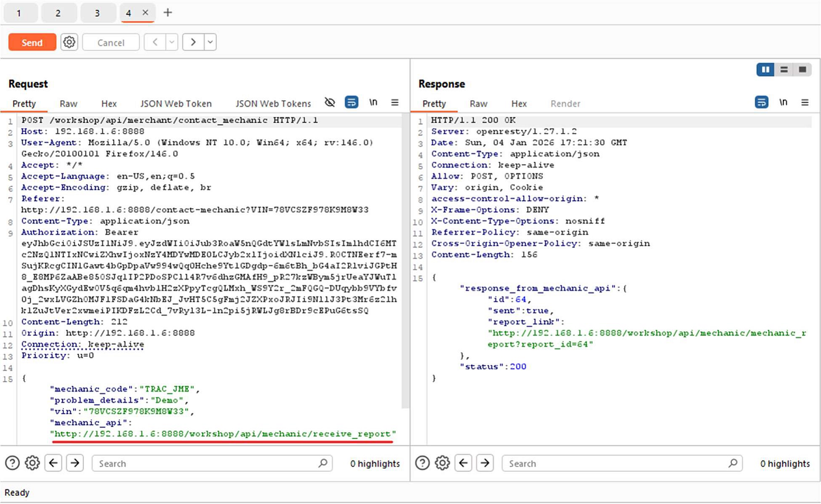821x504 pixels.
Task: Click the POST request line
Action: pyautogui.click(x=169, y=120)
